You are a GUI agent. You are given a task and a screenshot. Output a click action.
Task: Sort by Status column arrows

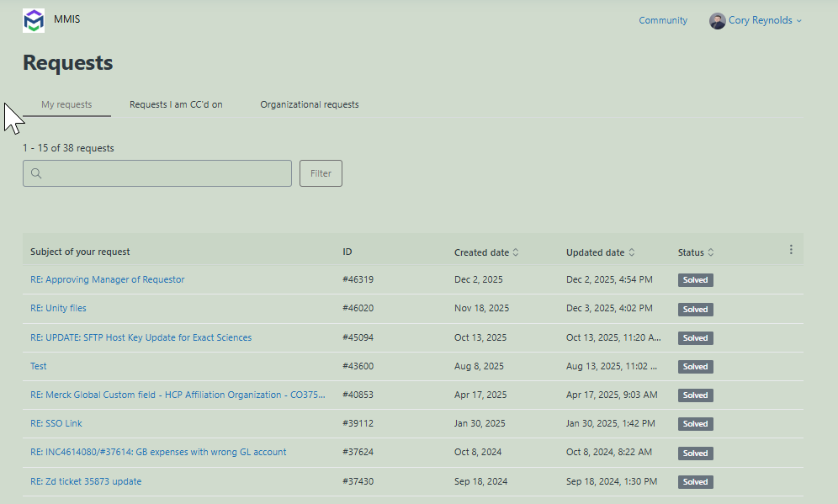[x=711, y=252]
